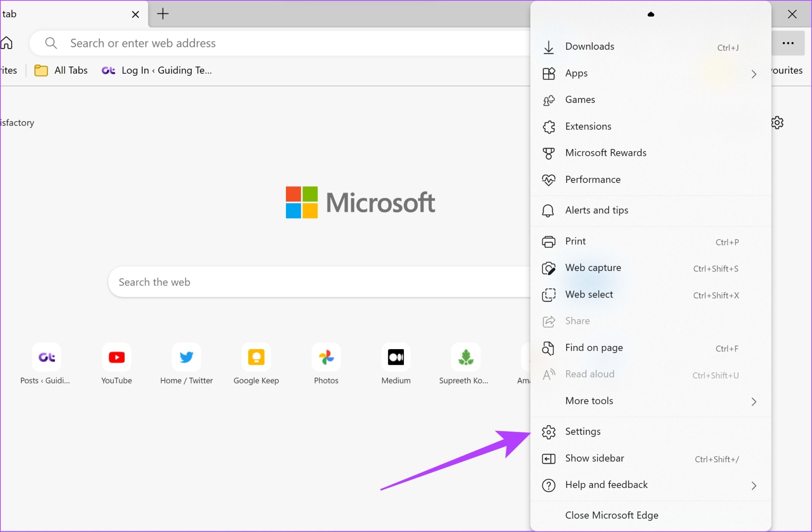Image resolution: width=812 pixels, height=532 pixels.
Task: Open Settings from the menu
Action: click(583, 432)
